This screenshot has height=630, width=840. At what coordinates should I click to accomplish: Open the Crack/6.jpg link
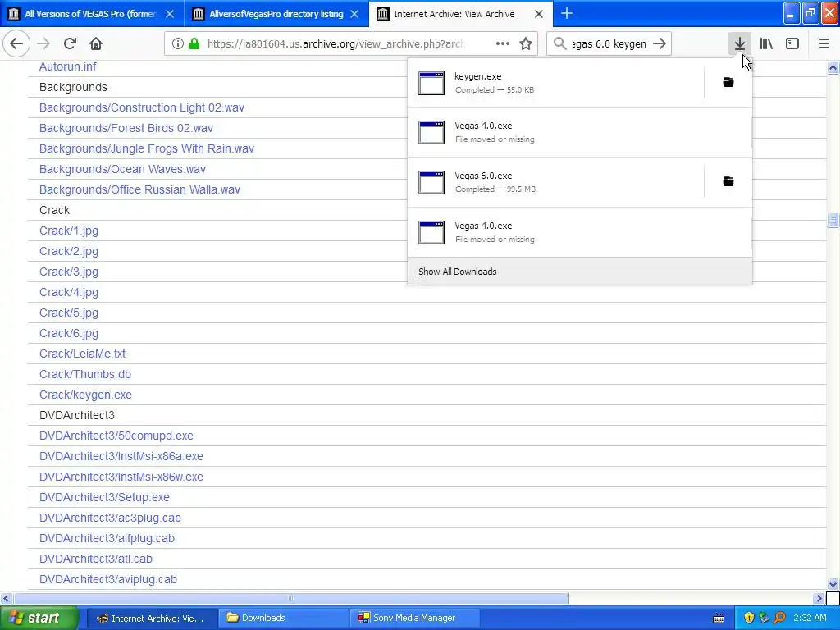point(69,333)
